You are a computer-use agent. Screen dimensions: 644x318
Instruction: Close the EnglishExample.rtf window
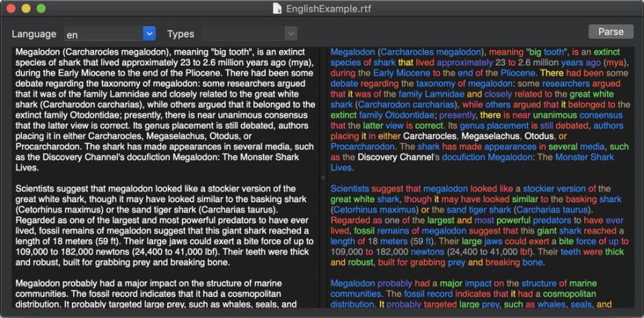[x=12, y=8]
